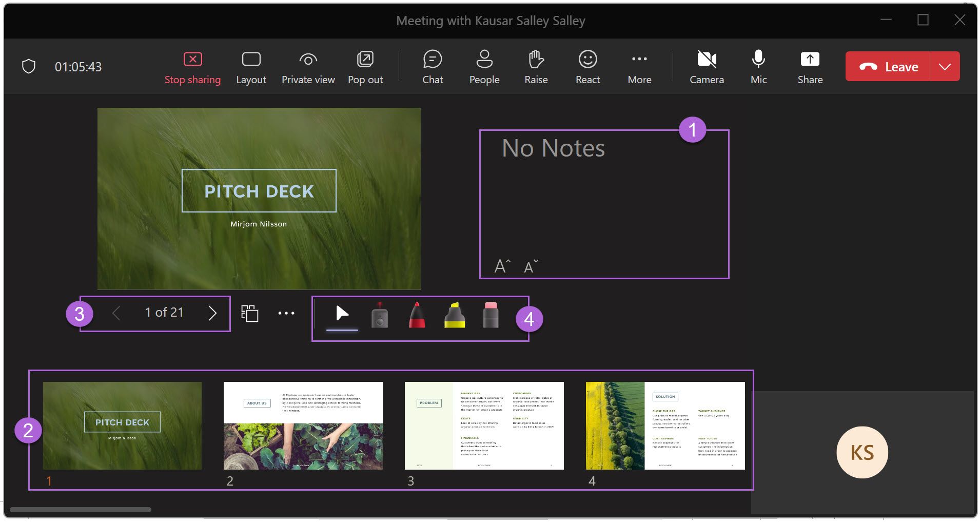
Task: Select the yellow highlighter tool
Action: (454, 315)
